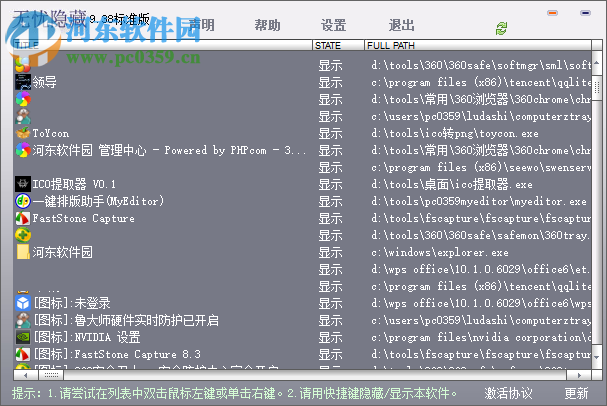This screenshot has height=406, width=607.
Task: Click the orange minimize-to-tray button
Action: (x=552, y=13)
